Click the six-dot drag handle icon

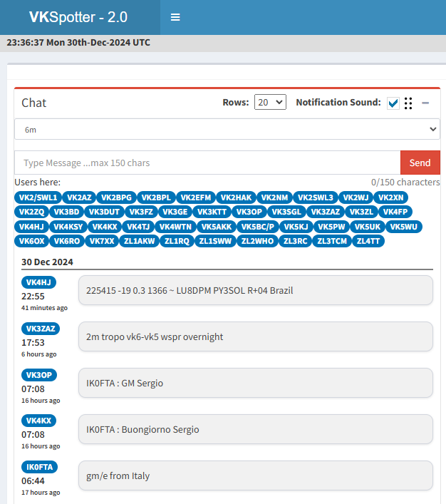[x=408, y=103]
